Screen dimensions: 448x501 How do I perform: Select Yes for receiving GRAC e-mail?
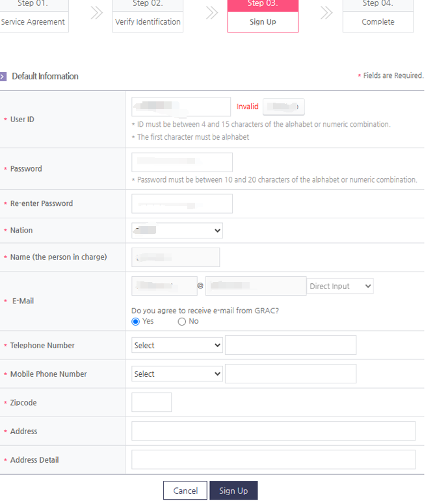pos(136,322)
